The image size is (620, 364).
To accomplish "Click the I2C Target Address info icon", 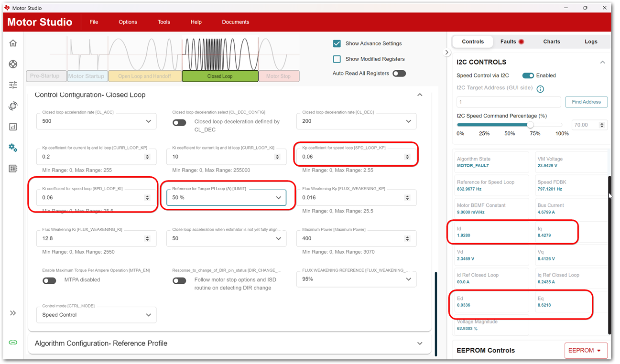I will click(540, 89).
